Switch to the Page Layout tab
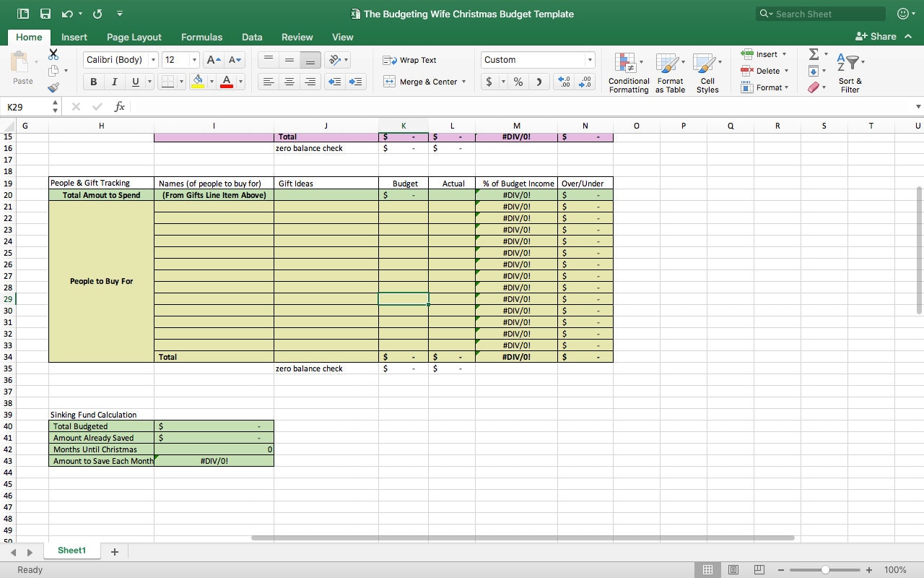This screenshot has width=924, height=578. [x=134, y=37]
